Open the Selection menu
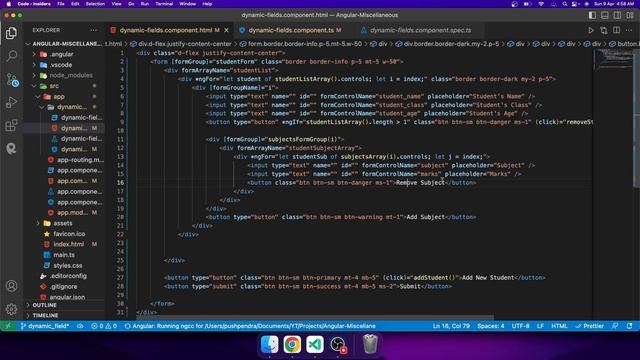The height and width of the screenshot is (360, 640). pos(95,4)
